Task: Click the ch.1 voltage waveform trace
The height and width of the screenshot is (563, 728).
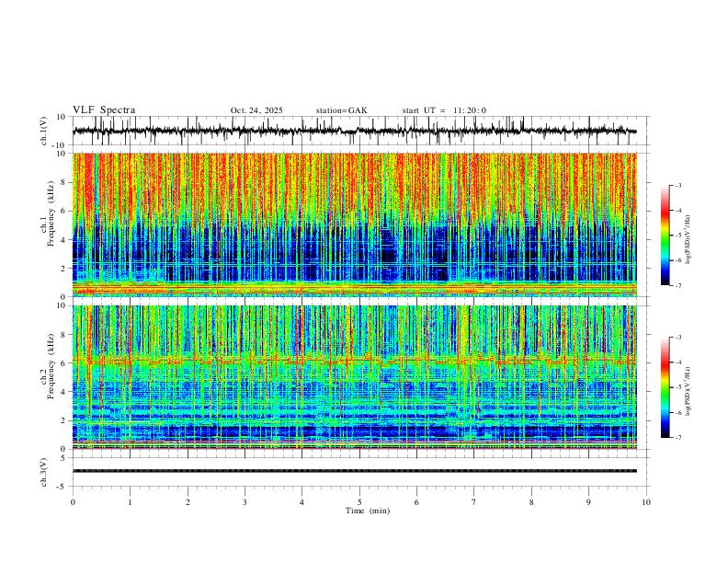Action: [x=354, y=131]
